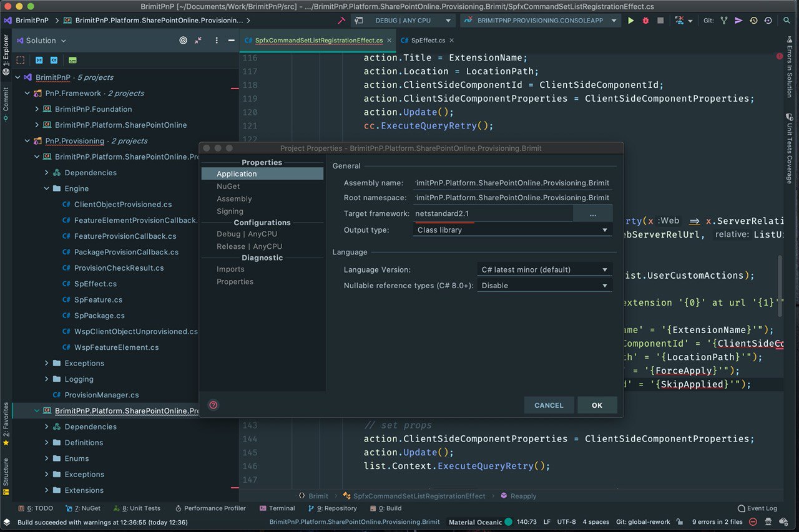This screenshot has width=799, height=532.
Task: Click the ellipsis button beside Target framework
Action: pos(592,214)
